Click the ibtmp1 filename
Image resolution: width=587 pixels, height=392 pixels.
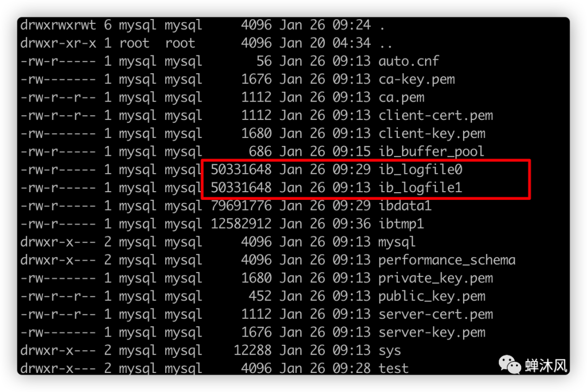(401, 224)
